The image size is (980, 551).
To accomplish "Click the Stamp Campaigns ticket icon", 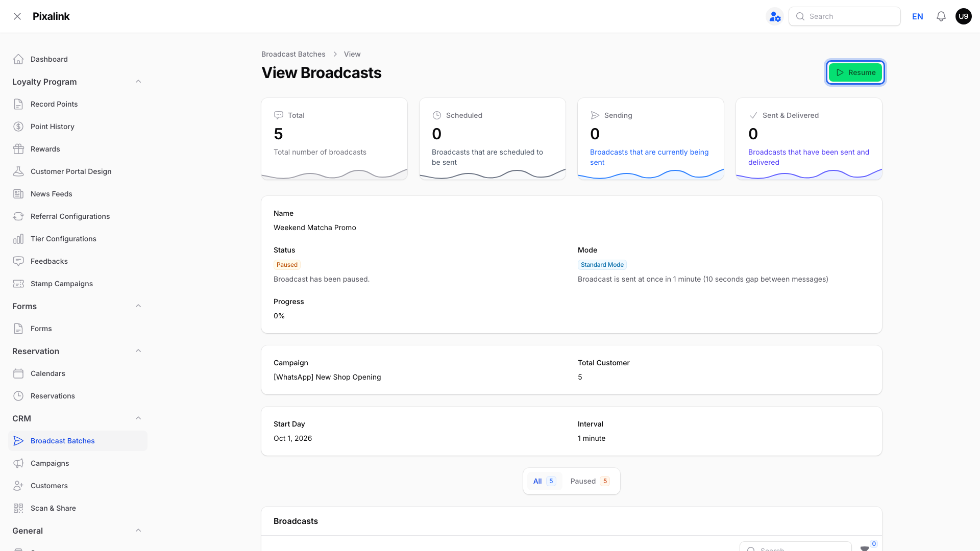I will (18, 284).
